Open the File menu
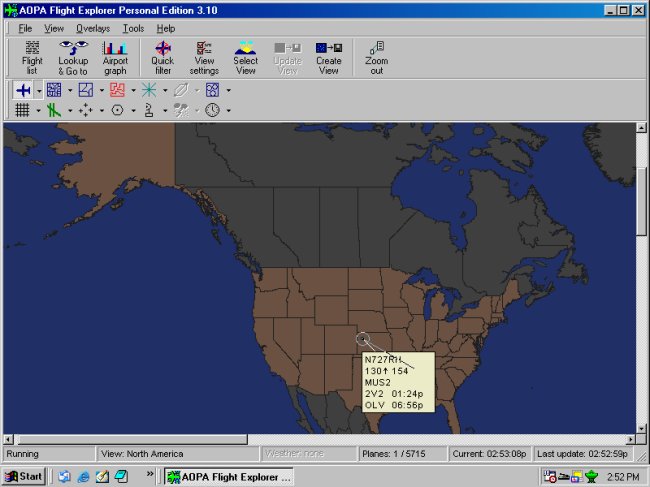 25,29
